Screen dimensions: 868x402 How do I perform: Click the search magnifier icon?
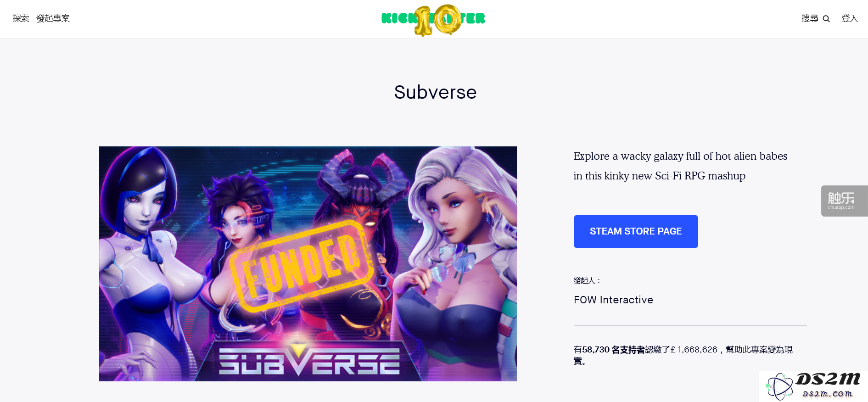[x=826, y=19]
